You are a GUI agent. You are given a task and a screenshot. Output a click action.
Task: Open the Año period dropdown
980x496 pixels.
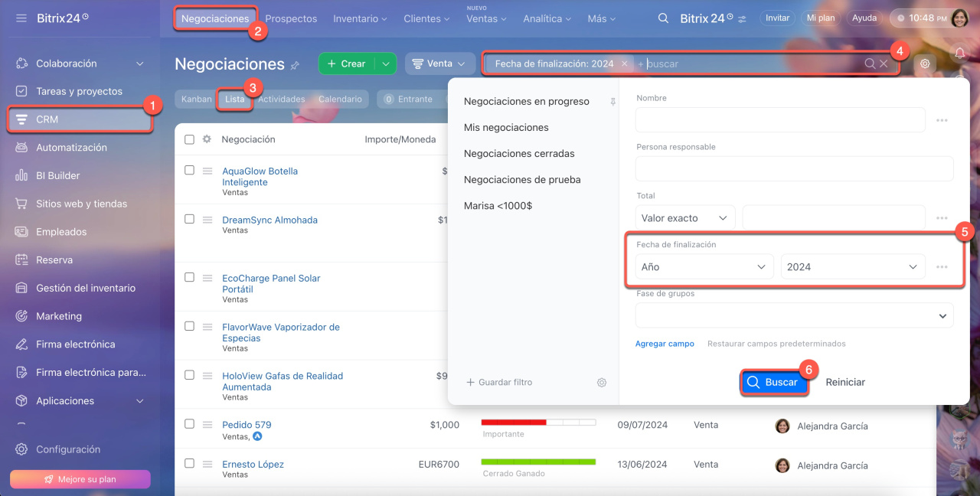(704, 267)
